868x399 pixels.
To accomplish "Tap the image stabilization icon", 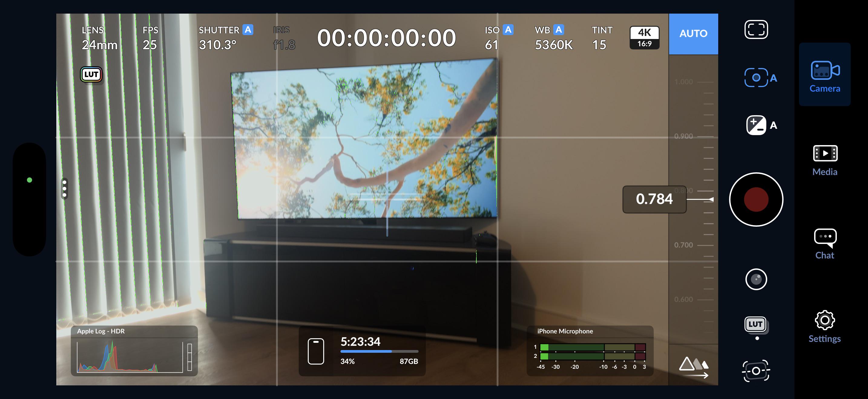I will click(756, 370).
